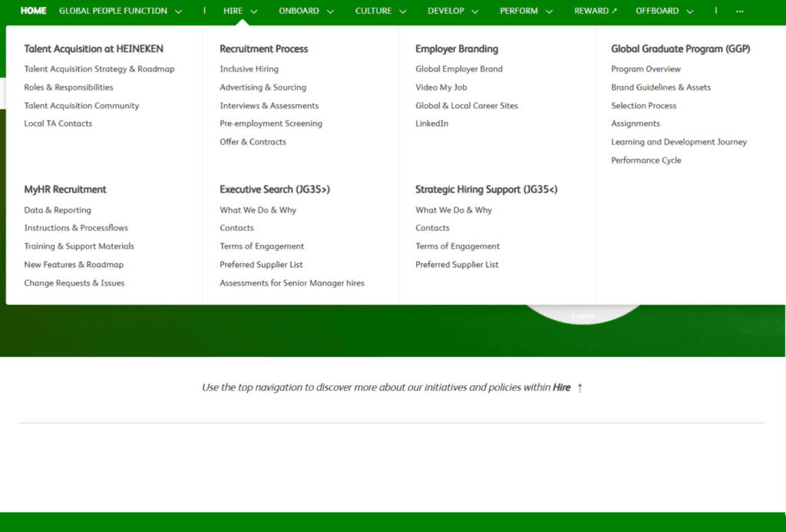Select Assignments under Global Graduate Program
Viewport: 786px width, 532px height.
[636, 124]
